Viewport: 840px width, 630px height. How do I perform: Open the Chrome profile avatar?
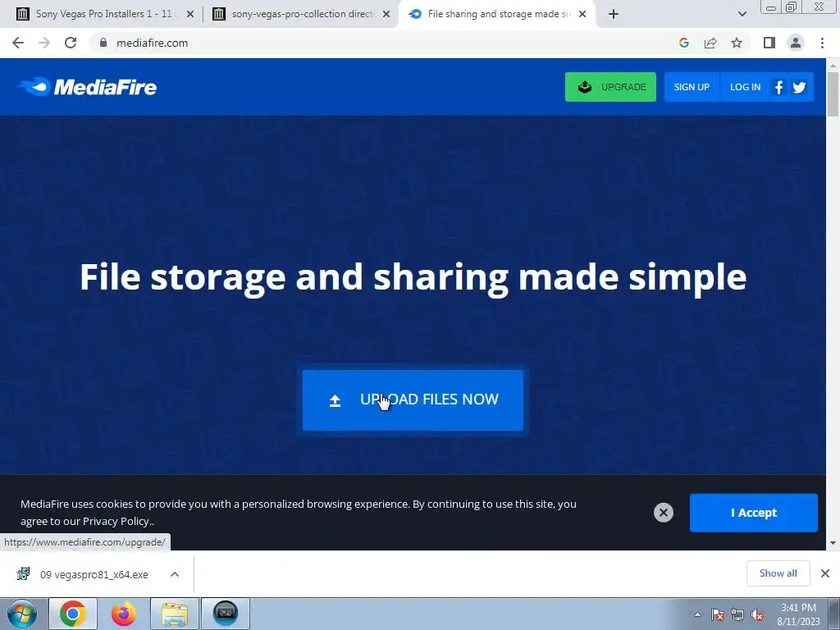click(x=796, y=43)
